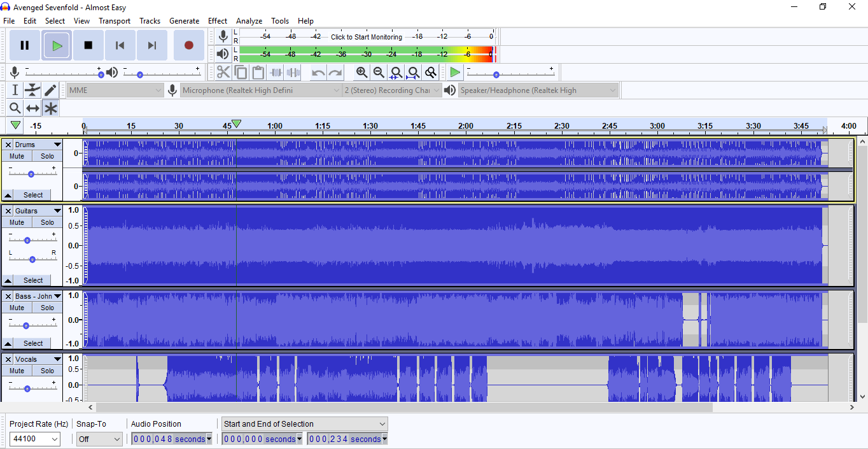Cut the selected audio with scissors icon

tap(223, 72)
